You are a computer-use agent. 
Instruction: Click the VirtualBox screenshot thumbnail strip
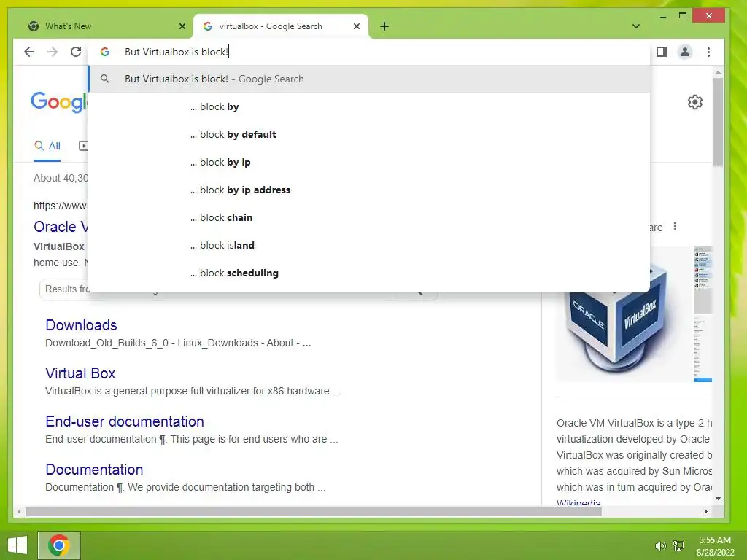pyautogui.click(x=703, y=314)
